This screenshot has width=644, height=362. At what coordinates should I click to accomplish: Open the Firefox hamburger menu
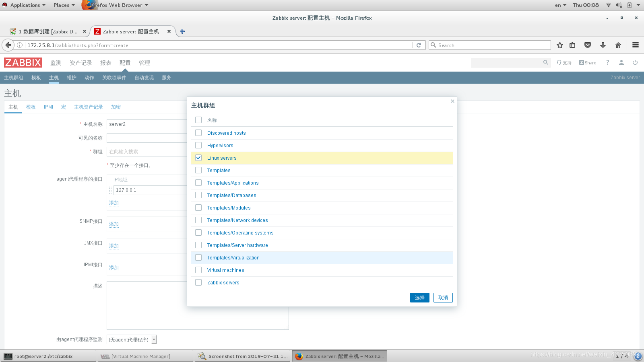pyautogui.click(x=636, y=45)
